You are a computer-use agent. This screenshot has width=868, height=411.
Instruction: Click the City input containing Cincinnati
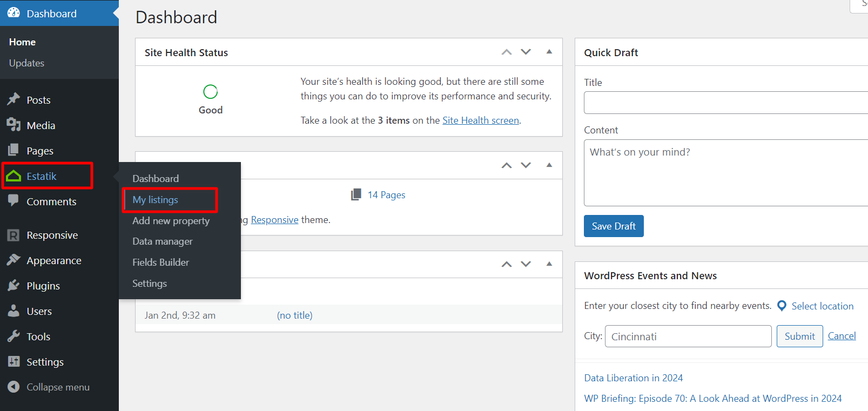point(688,336)
